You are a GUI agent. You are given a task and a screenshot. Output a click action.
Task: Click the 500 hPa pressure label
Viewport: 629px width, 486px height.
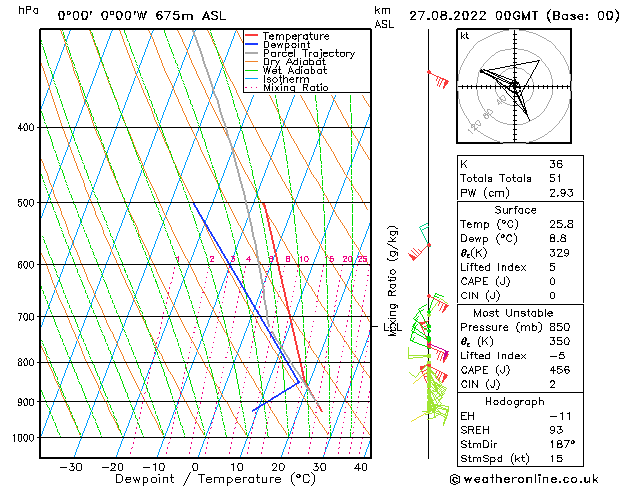pyautogui.click(x=26, y=202)
